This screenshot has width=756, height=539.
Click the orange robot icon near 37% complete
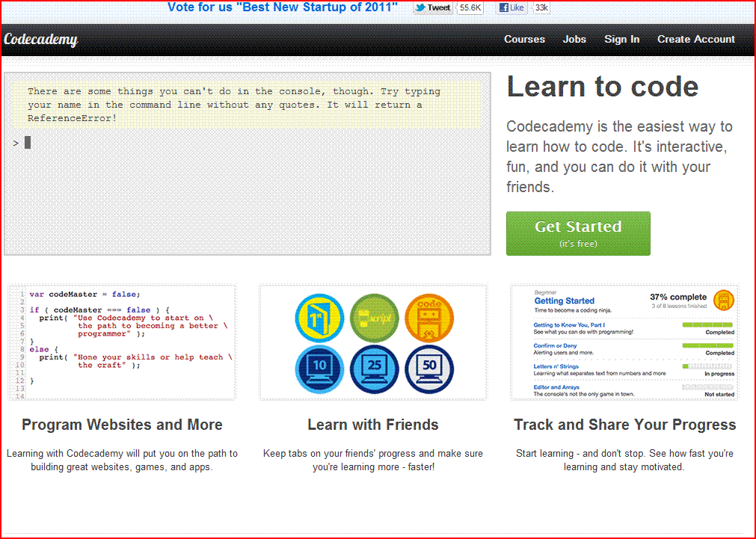click(x=723, y=301)
